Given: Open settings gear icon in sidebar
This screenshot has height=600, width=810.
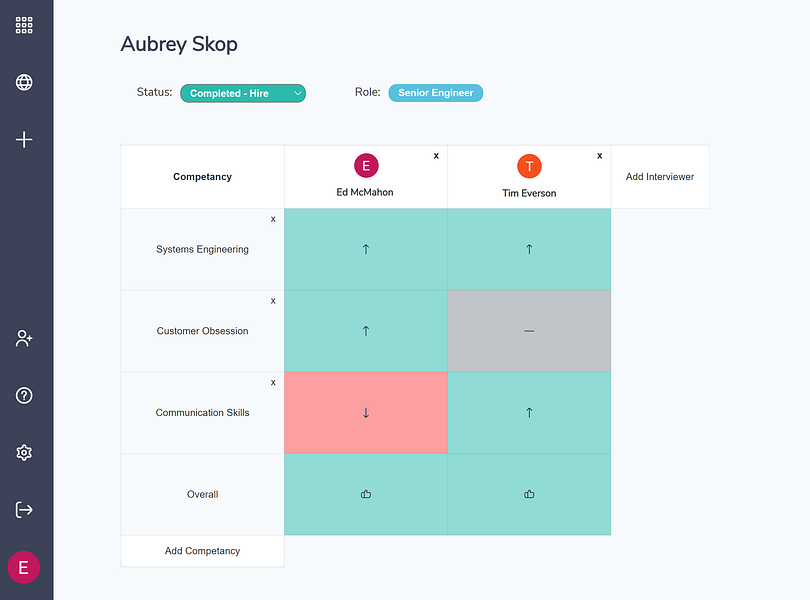Looking at the screenshot, I should click(24, 453).
